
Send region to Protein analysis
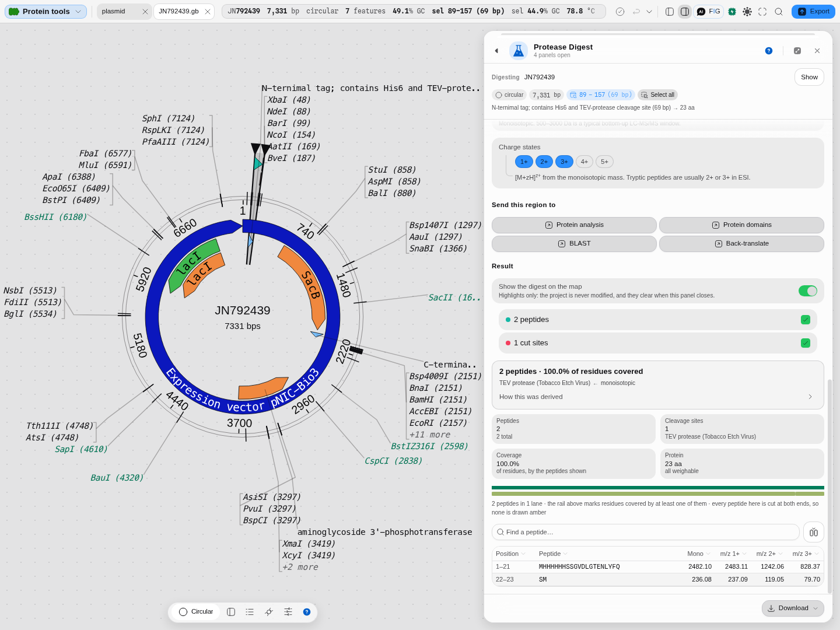pyautogui.click(x=574, y=225)
